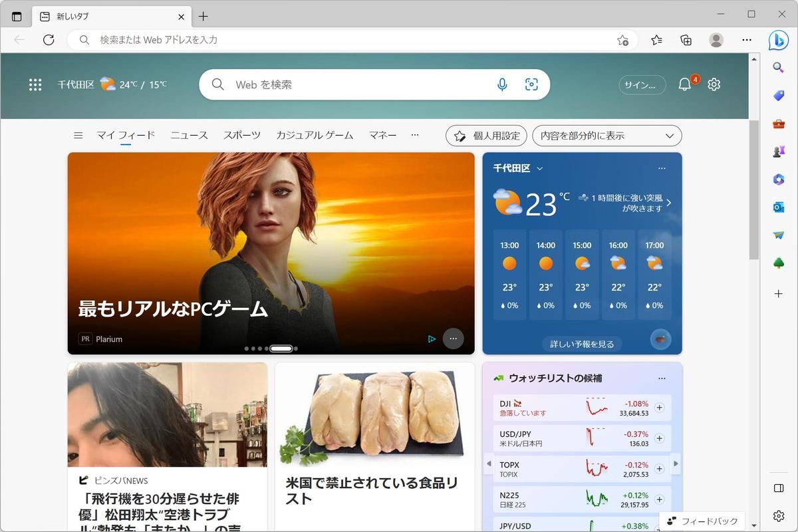
Task: Open the apps grid launcher
Action: (35, 84)
